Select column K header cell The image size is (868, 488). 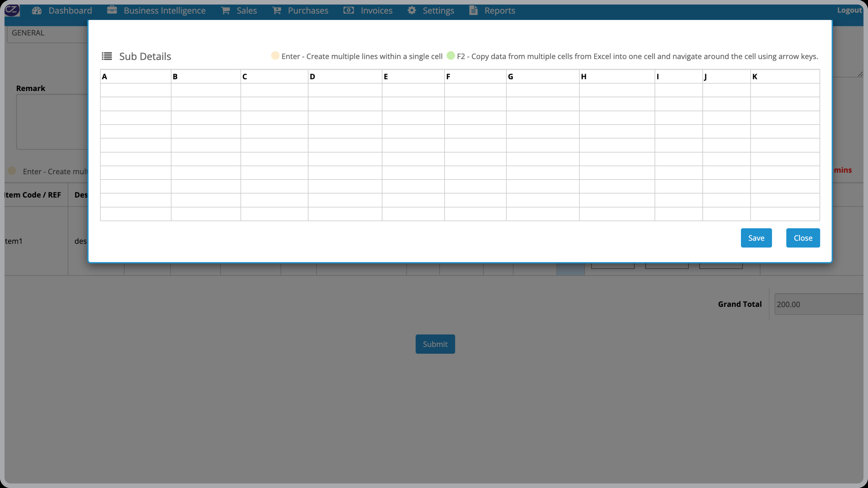pyautogui.click(x=785, y=76)
